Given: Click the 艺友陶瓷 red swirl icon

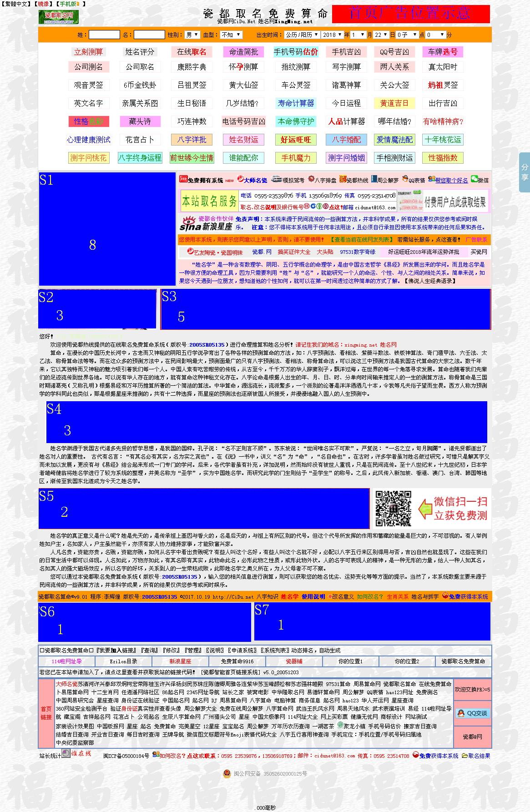Looking at the screenshot, I should click(x=190, y=252).
